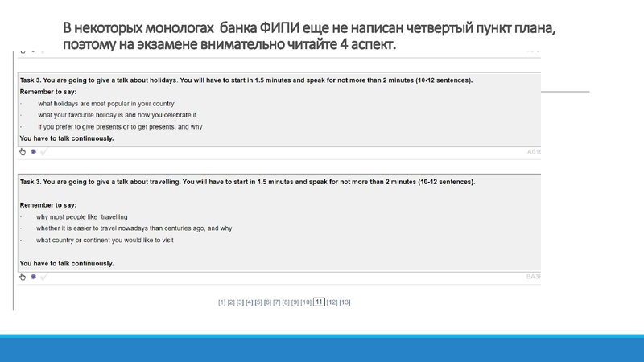This screenshot has height=362, width=644.
Task: Click 'Task 3' line about holidays talk
Action: [x=246, y=80]
